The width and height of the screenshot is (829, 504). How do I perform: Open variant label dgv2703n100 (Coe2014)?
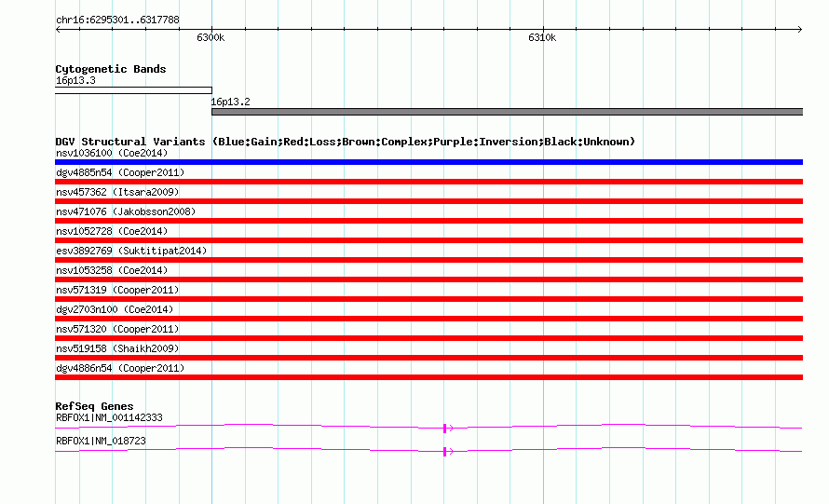click(x=115, y=309)
